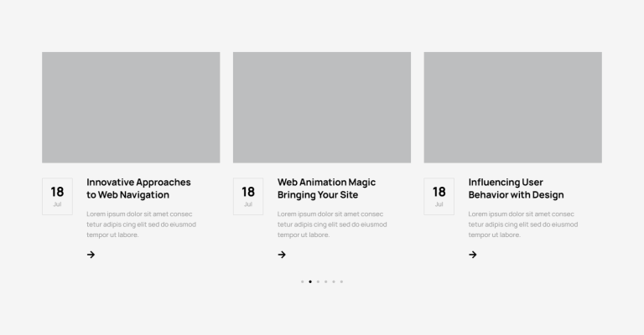Switch to the fourth carousel pagination dot
Viewport: 644px width, 335px height.
click(325, 281)
